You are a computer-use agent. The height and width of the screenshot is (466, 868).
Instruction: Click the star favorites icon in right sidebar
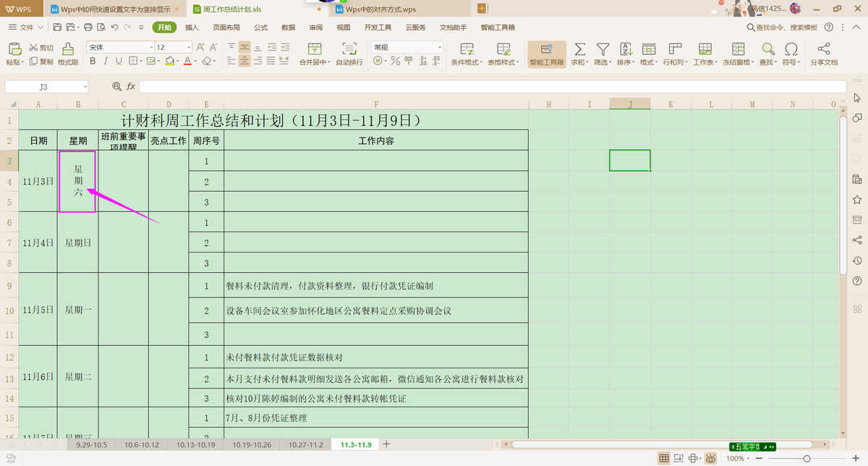tap(857, 199)
